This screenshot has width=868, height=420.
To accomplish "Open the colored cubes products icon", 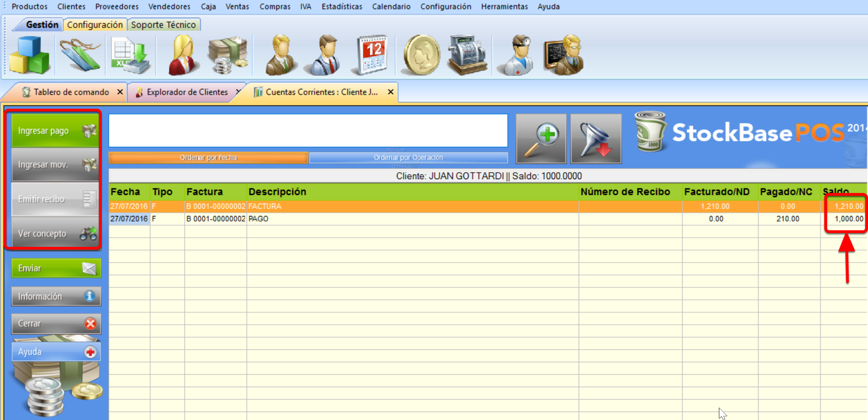I will coord(30,55).
